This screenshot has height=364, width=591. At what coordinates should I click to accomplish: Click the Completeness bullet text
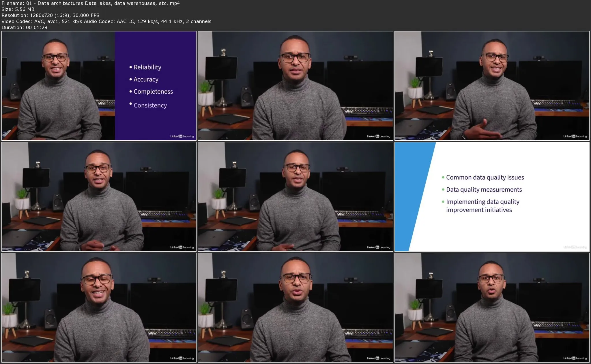click(153, 92)
